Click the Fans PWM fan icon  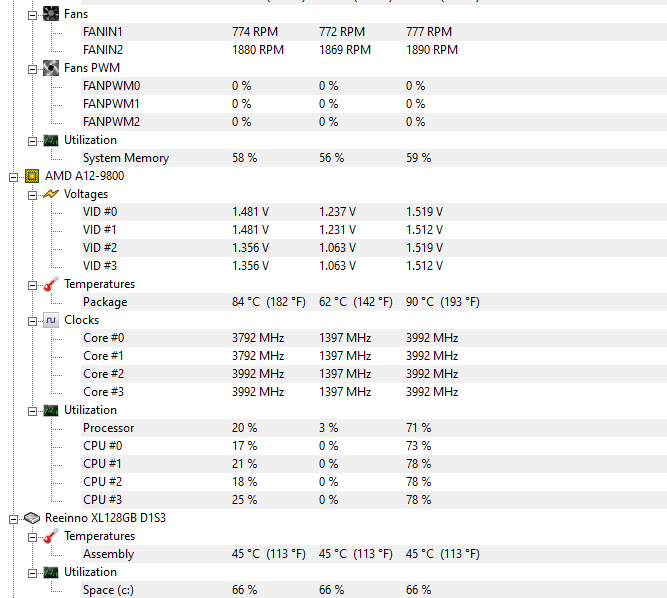[x=51, y=68]
